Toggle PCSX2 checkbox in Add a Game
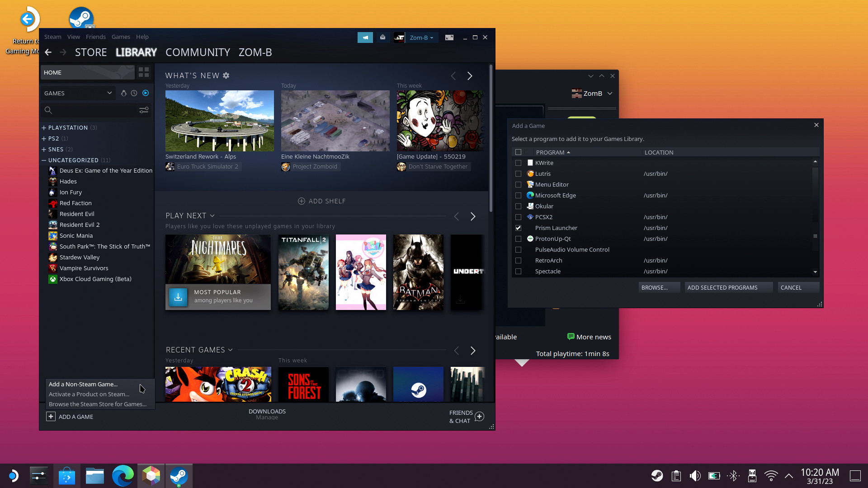Viewport: 868px width, 488px height. (x=518, y=217)
